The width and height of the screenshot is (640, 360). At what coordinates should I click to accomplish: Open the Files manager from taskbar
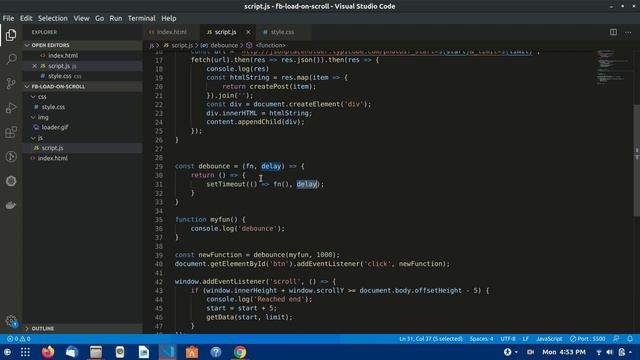click(96, 352)
